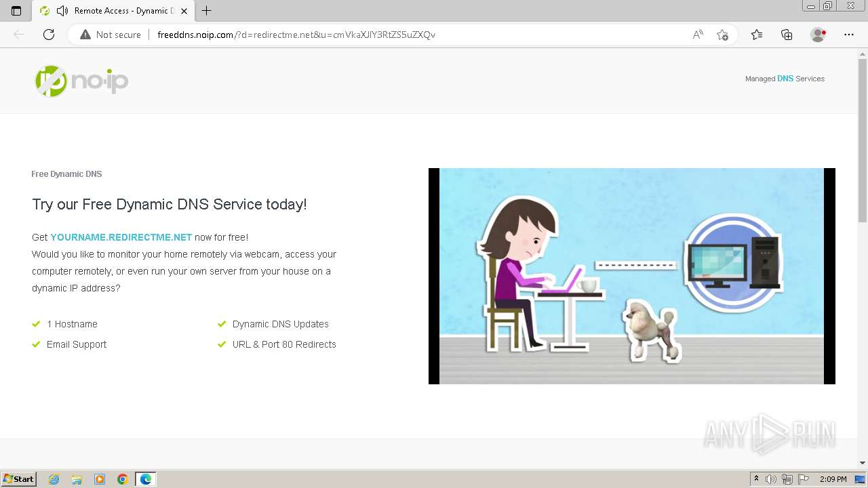The image size is (868, 488).
Task: Select the Remote Access - Dynamic DNS tab
Action: pyautogui.click(x=113, y=11)
